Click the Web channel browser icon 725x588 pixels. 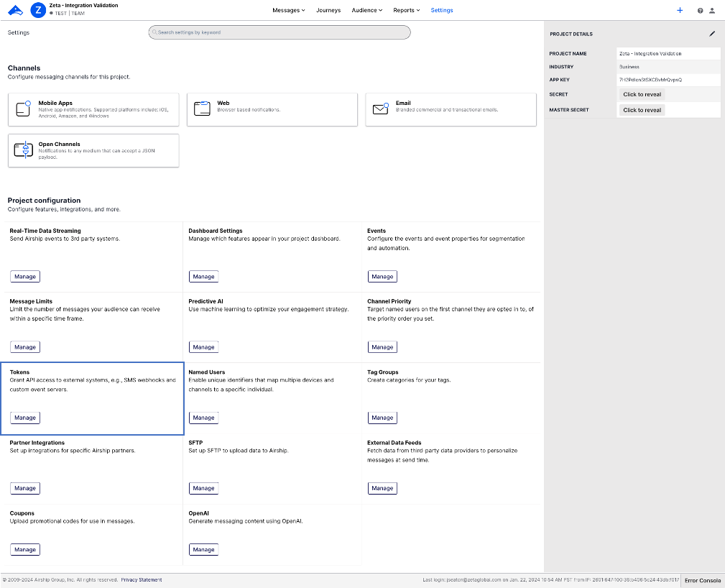(x=202, y=109)
